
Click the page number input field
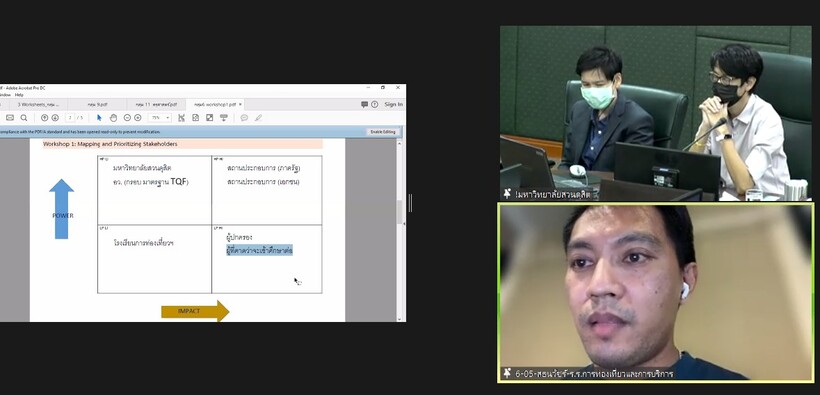[x=70, y=118]
